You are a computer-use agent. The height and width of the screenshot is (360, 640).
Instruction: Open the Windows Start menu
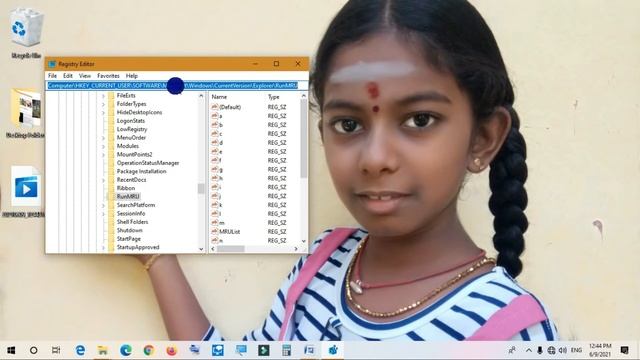[11, 350]
